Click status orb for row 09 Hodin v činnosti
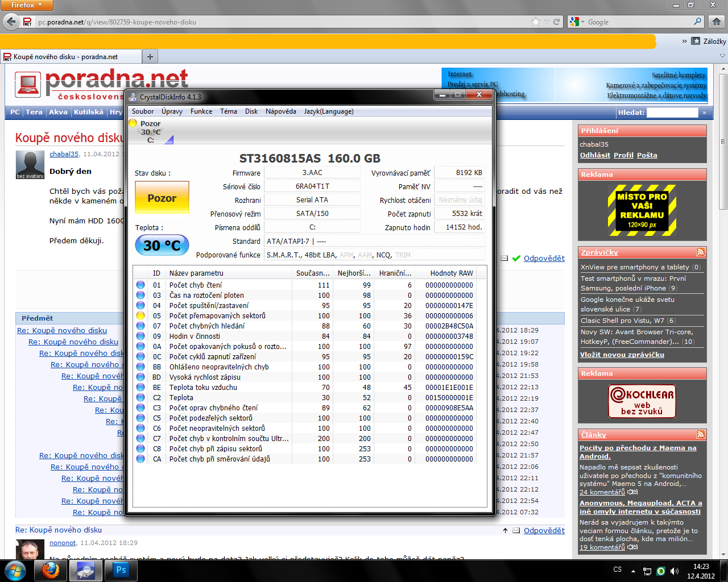The image size is (728, 582). [140, 336]
